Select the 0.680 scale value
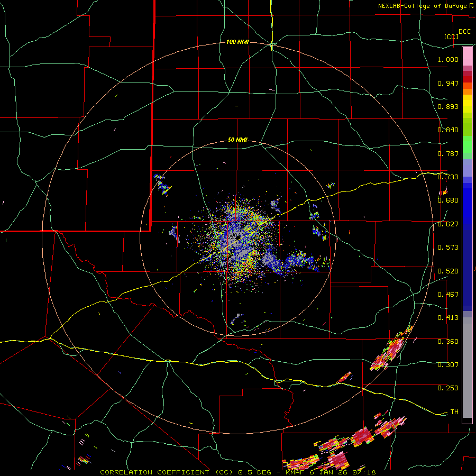Image resolution: width=476 pixels, height=476 pixels. (x=448, y=200)
